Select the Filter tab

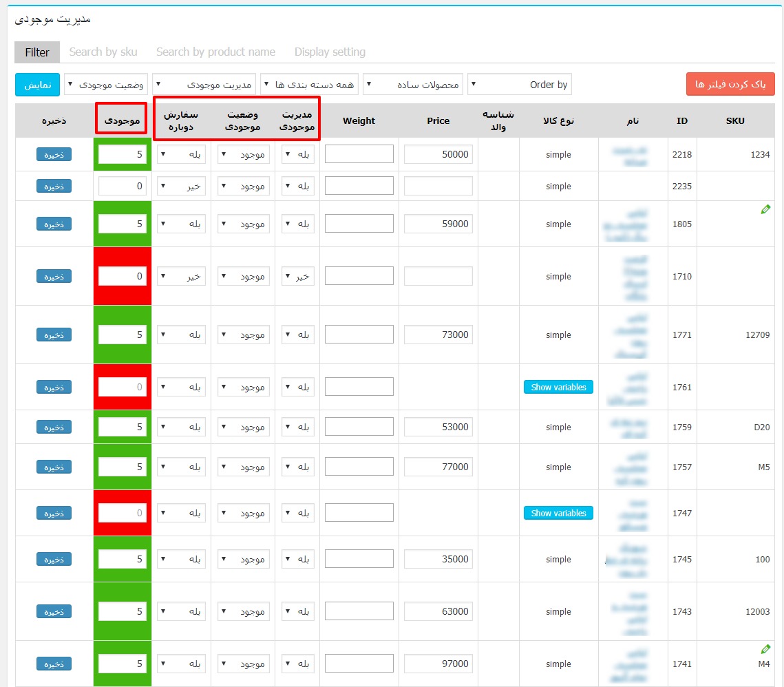click(x=37, y=52)
